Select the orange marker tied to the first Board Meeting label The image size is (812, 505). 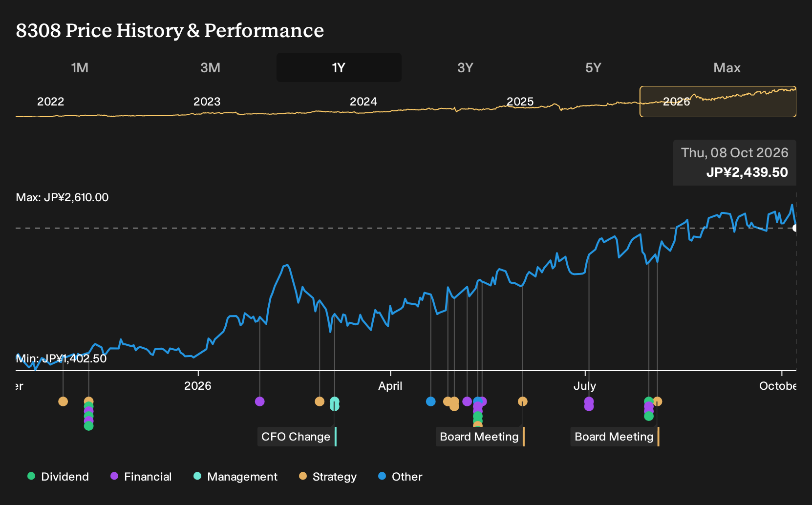(523, 401)
